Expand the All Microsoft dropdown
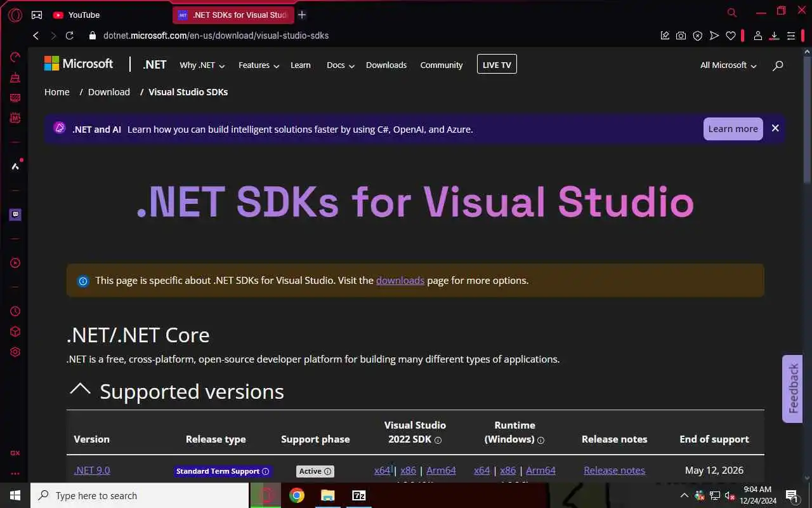812x508 pixels. pyautogui.click(x=728, y=65)
